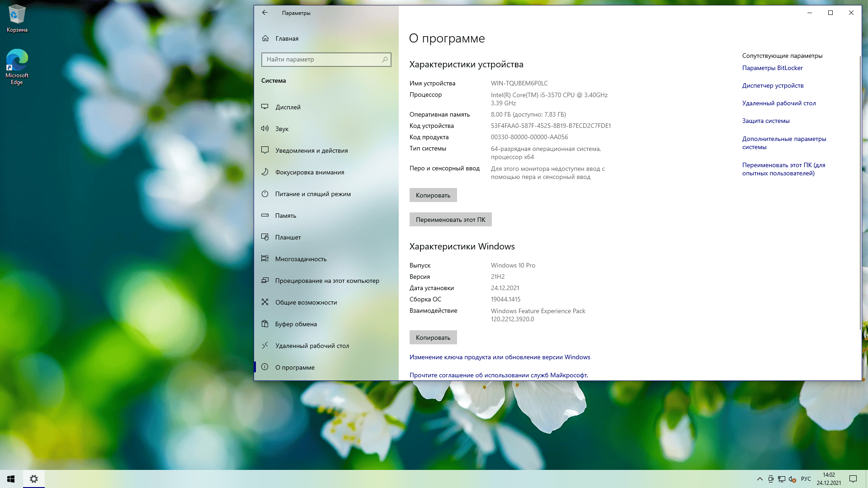The width and height of the screenshot is (868, 488).
Task: Select the Microsoft Edge desktop shortcut
Action: point(17,67)
